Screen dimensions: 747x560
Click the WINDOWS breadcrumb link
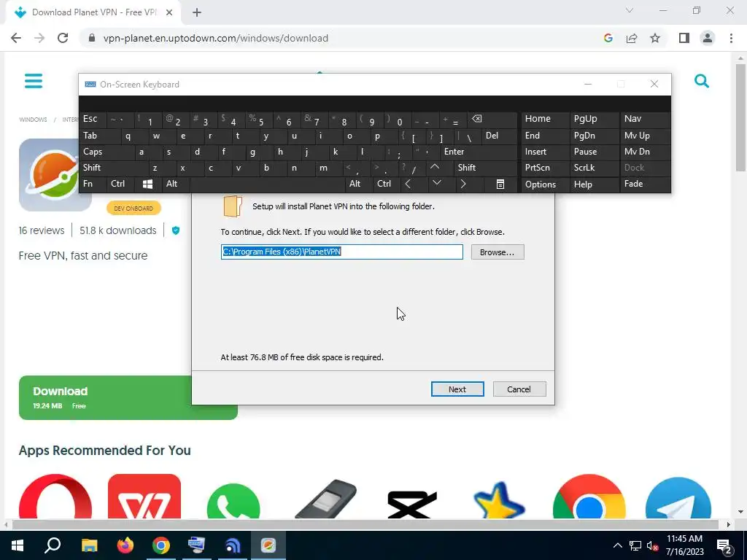click(x=33, y=120)
